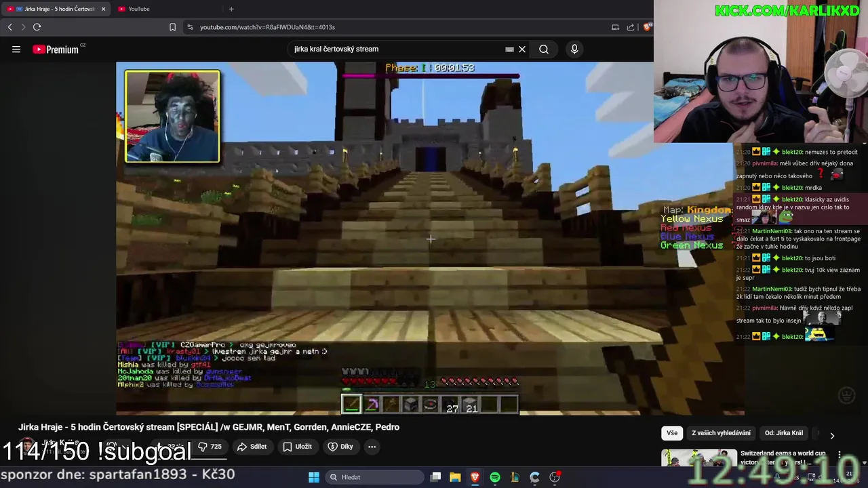Screen dimensions: 868x488
Task: Send thanks with the Díky button
Action: point(340,447)
